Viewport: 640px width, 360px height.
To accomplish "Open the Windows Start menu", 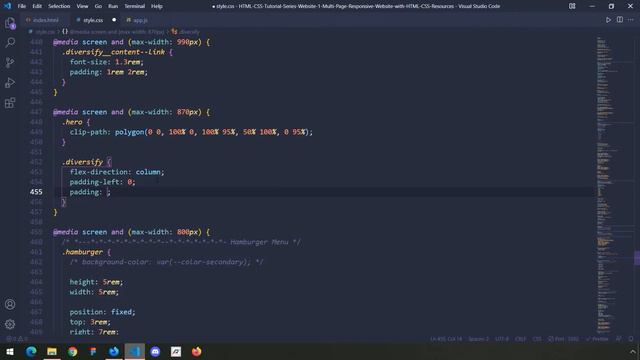I will tap(10, 351).
